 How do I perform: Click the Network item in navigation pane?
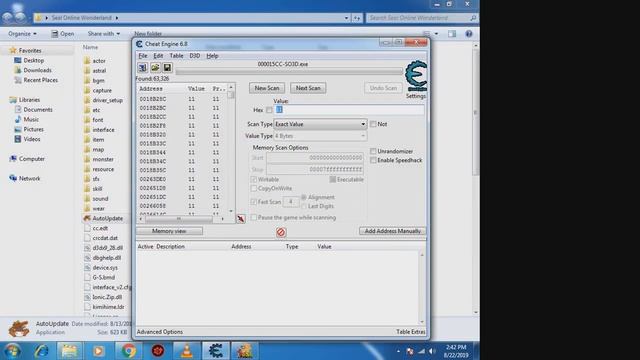29,178
